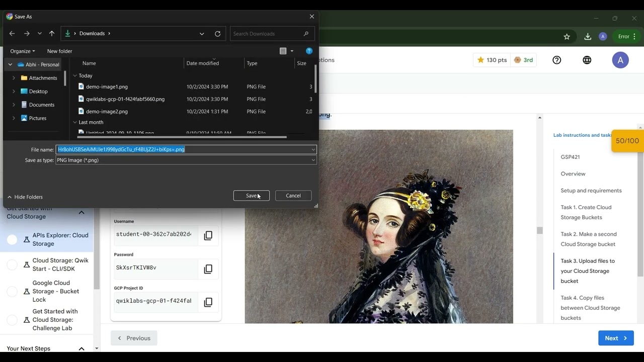
Task: Select demo-image2.png file
Action: [107, 112]
